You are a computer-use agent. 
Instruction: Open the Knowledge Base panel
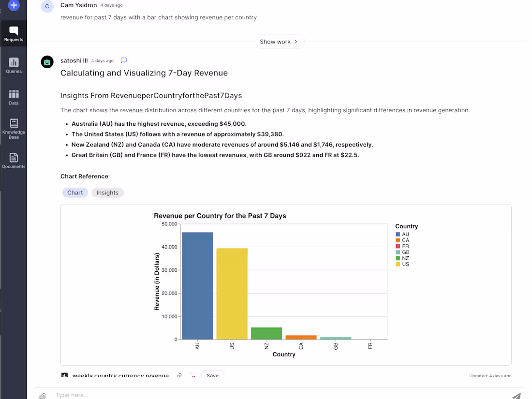point(14,127)
